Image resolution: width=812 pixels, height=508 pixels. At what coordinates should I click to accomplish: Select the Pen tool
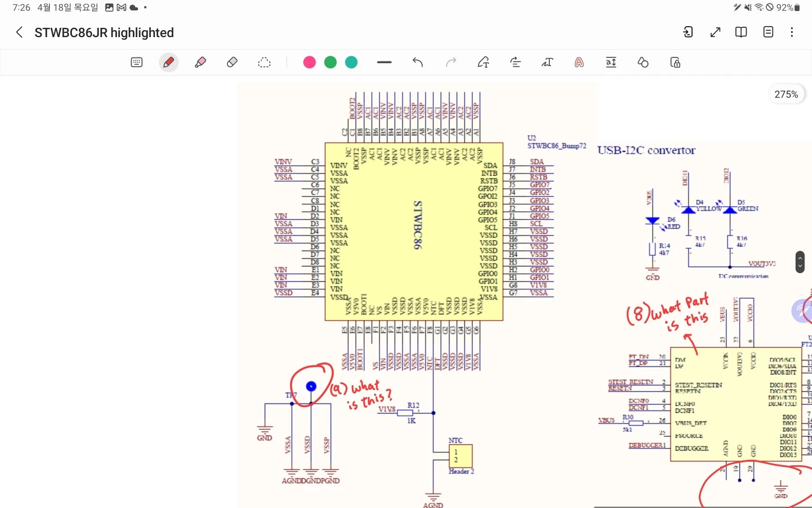tap(169, 62)
